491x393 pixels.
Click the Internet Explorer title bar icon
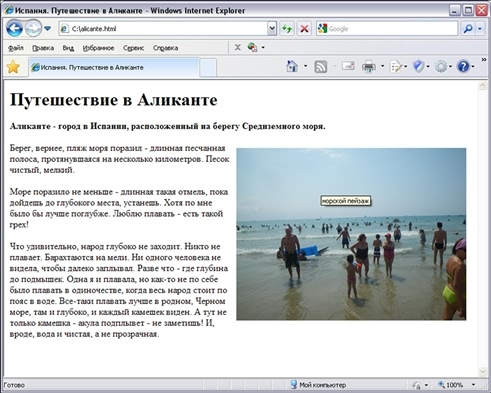pos(9,10)
